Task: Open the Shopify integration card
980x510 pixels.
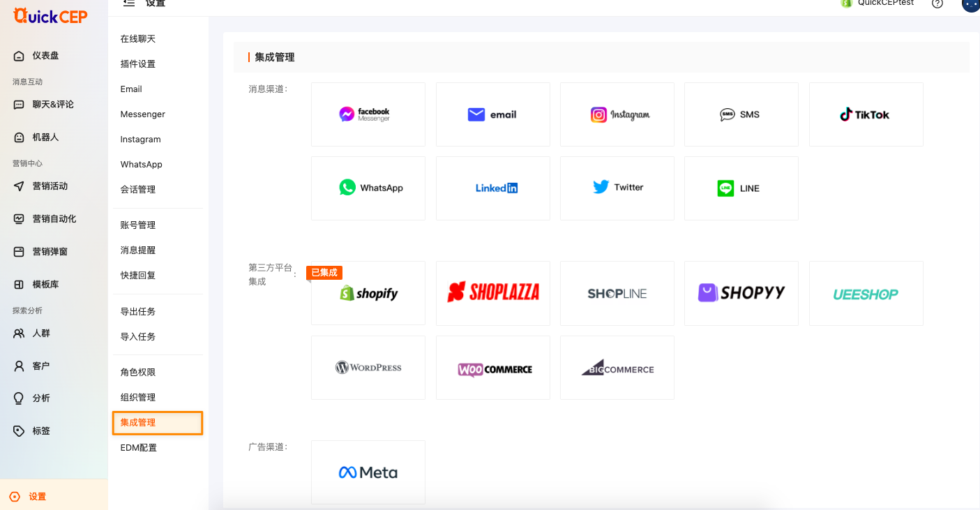Action: [x=368, y=293]
